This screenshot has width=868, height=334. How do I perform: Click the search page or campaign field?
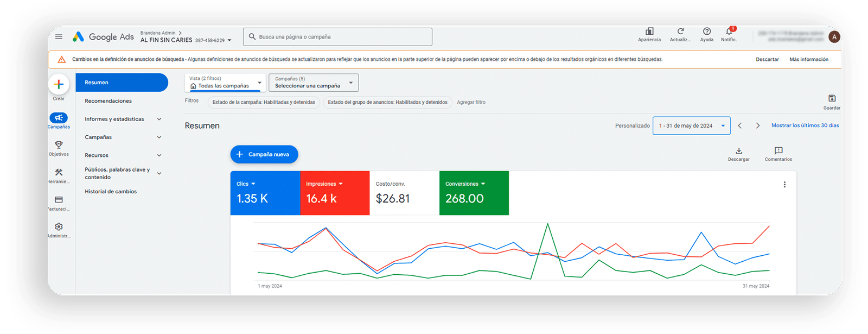pos(337,37)
